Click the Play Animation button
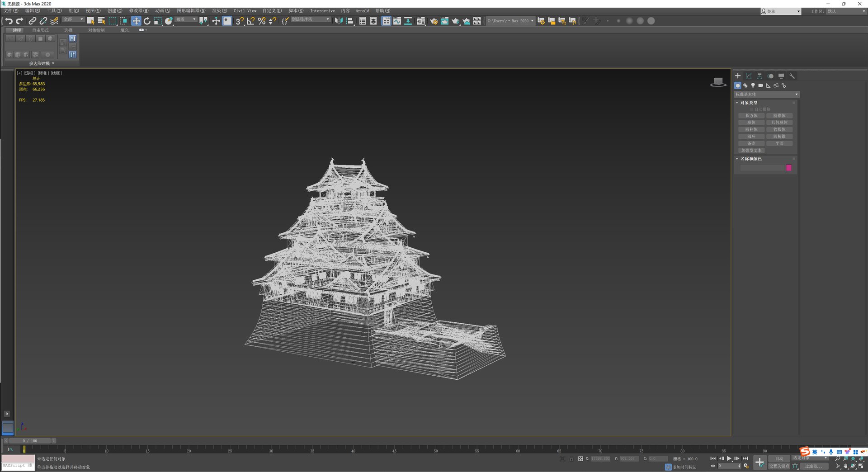The height and width of the screenshot is (472, 868). click(729, 458)
